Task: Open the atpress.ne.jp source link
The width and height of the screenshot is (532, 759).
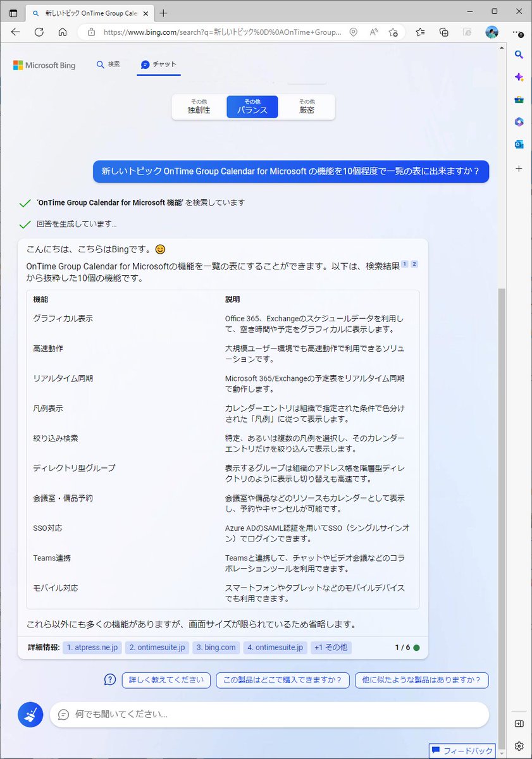Action: pos(92,648)
